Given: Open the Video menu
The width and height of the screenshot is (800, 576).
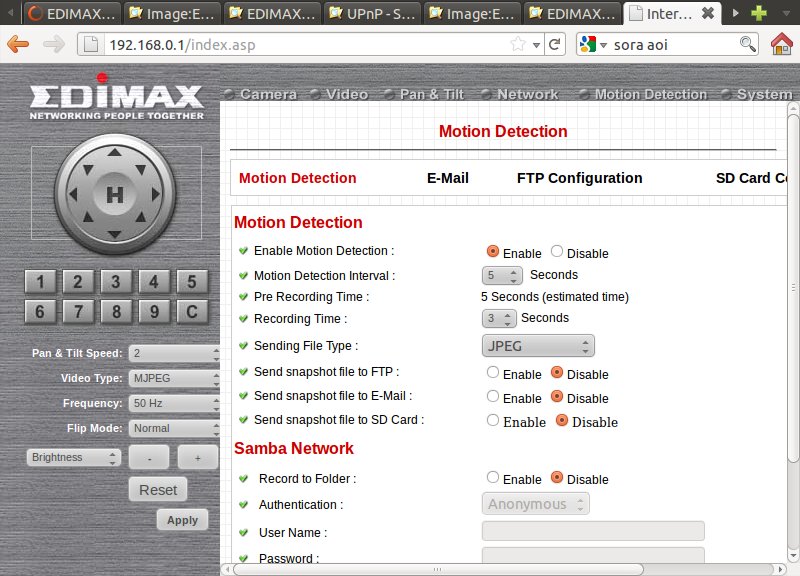Looking at the screenshot, I should pyautogui.click(x=347, y=94).
